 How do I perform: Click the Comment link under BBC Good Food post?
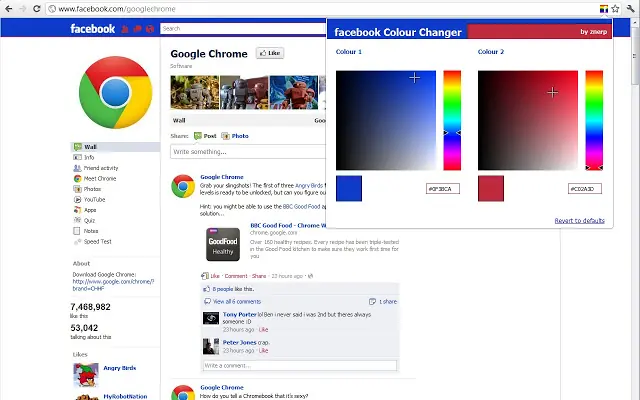pyautogui.click(x=236, y=276)
